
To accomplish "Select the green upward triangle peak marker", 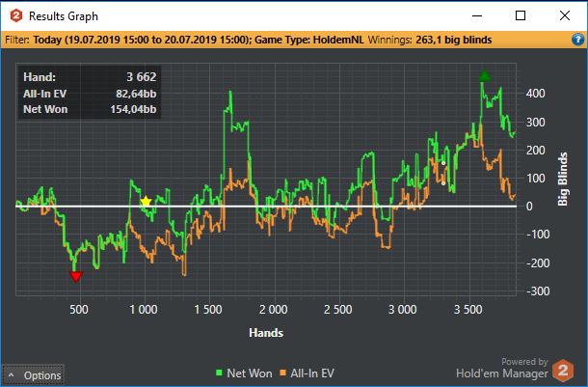I will tap(485, 75).
